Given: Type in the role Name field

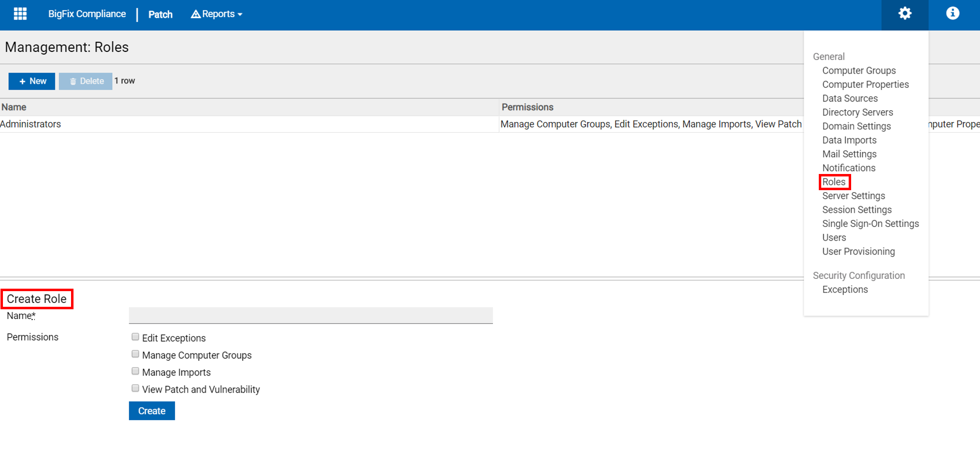Looking at the screenshot, I should point(311,316).
